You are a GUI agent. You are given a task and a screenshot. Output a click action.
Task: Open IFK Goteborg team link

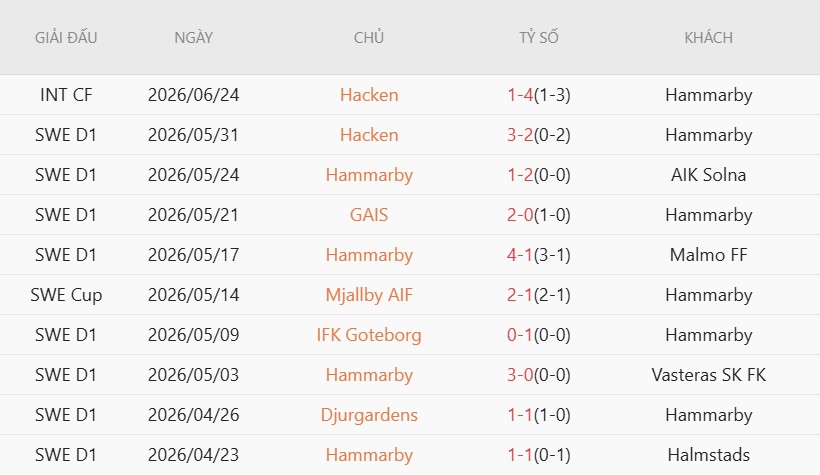click(x=369, y=335)
